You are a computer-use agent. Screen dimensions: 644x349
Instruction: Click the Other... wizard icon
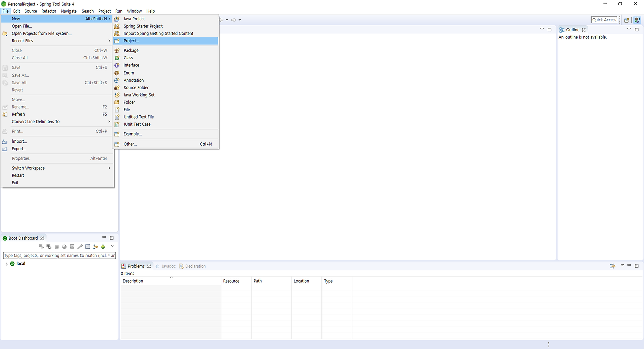click(117, 144)
